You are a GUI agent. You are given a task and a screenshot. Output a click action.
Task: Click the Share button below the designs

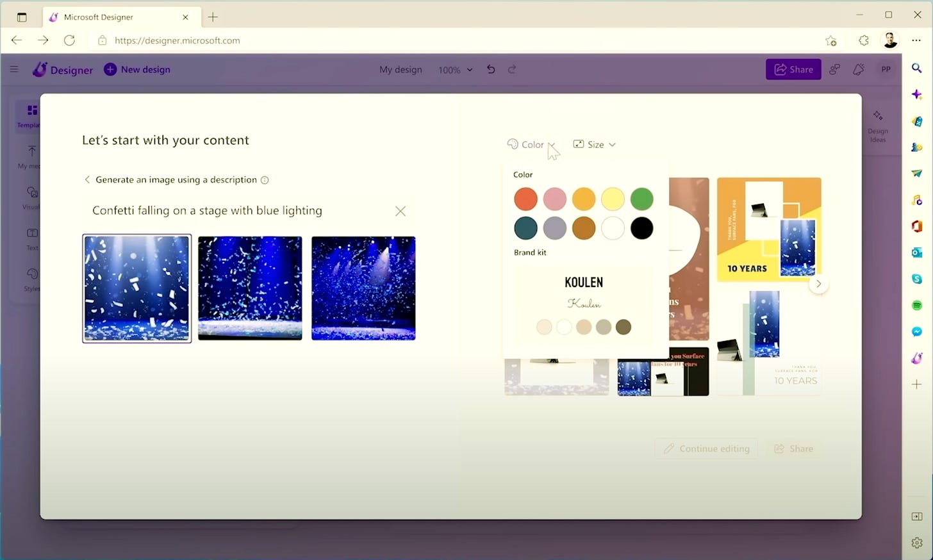[793, 449]
